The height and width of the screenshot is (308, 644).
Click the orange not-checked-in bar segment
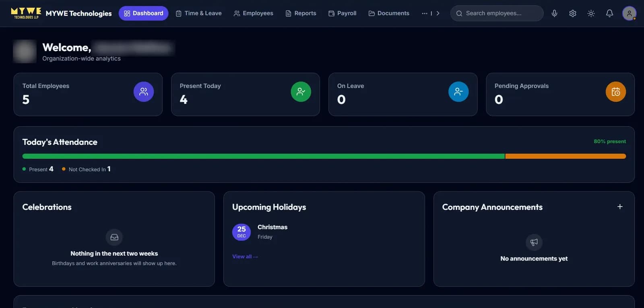click(x=566, y=156)
